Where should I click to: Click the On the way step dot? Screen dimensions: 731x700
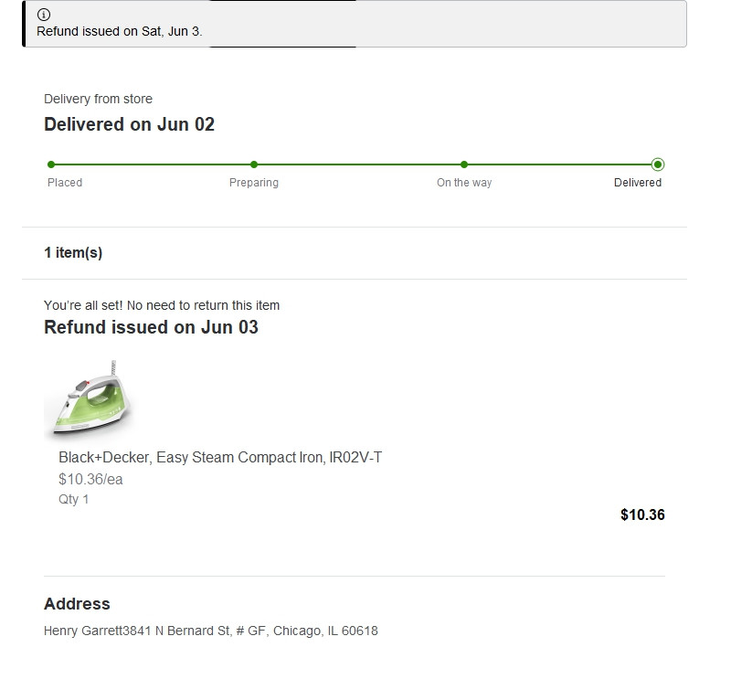[464, 164]
